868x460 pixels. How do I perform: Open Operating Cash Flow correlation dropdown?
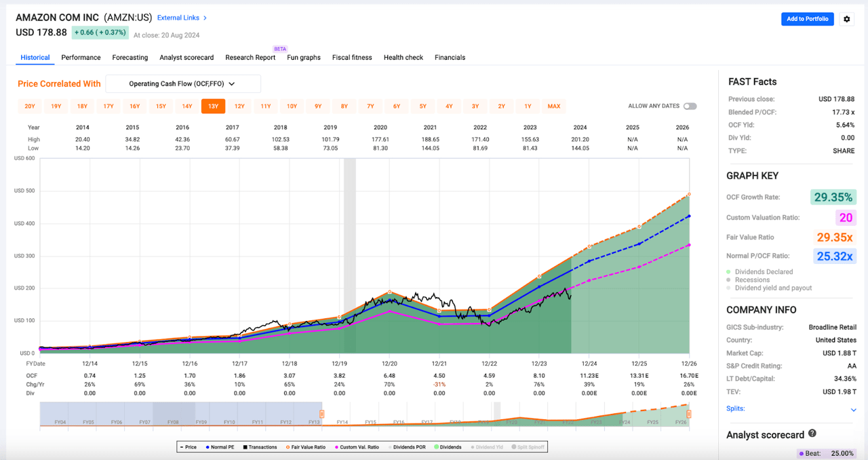[x=183, y=83]
